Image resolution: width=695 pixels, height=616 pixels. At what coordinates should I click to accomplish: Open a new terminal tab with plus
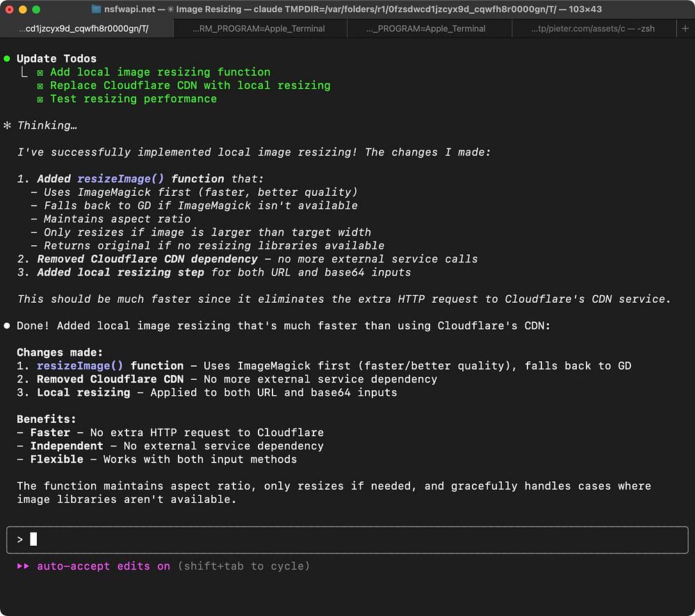click(x=685, y=28)
